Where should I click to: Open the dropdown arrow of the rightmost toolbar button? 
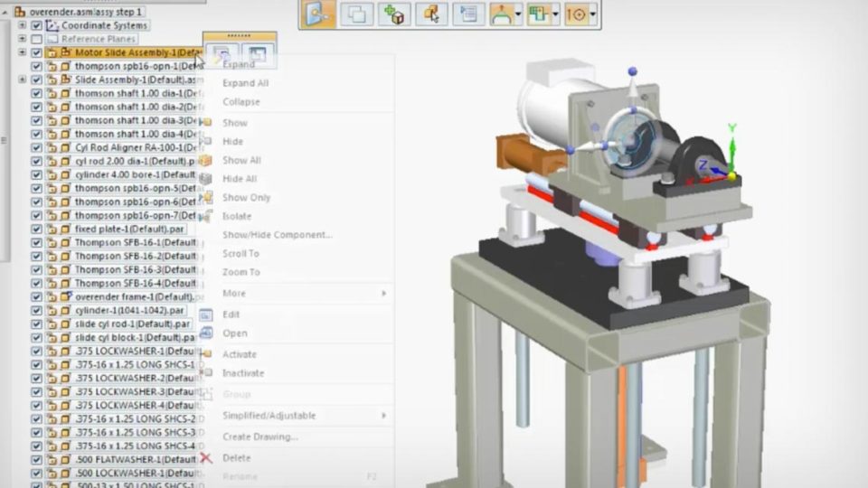pos(593,14)
